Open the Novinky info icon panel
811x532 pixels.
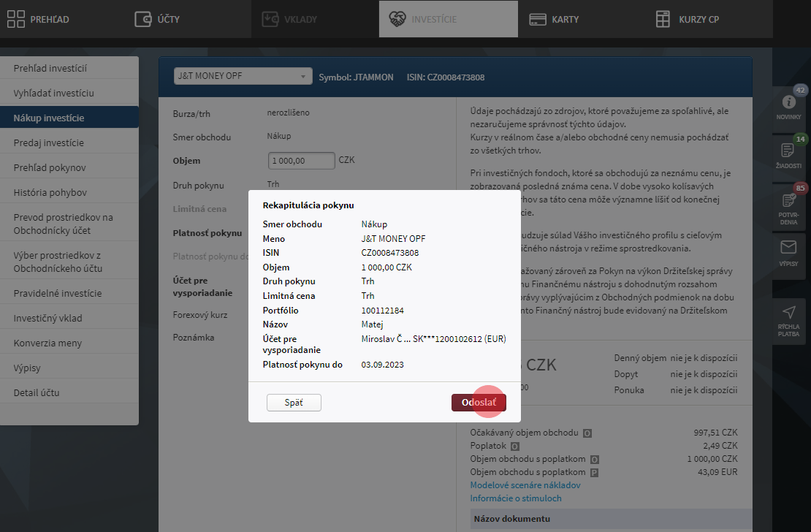pyautogui.click(x=788, y=106)
